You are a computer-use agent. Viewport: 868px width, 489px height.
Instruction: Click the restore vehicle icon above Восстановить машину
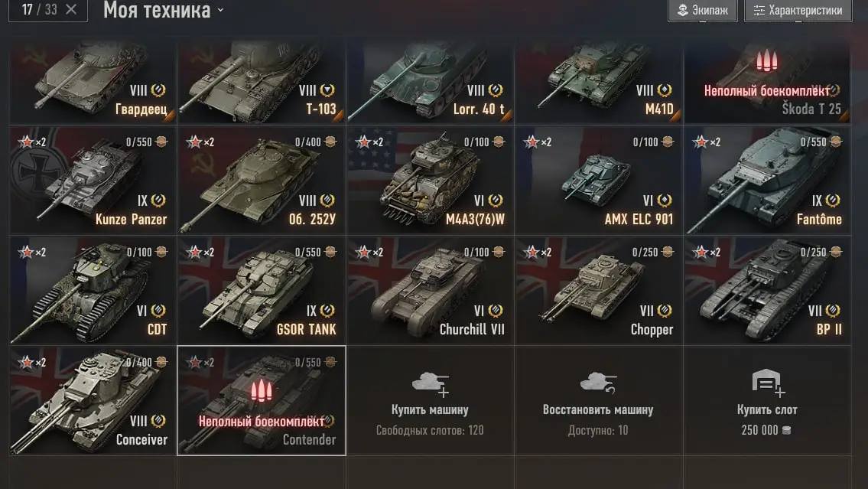pyautogui.click(x=598, y=383)
